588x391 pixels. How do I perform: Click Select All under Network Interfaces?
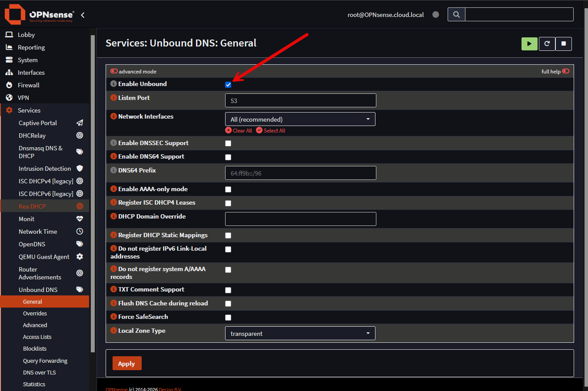(x=271, y=130)
